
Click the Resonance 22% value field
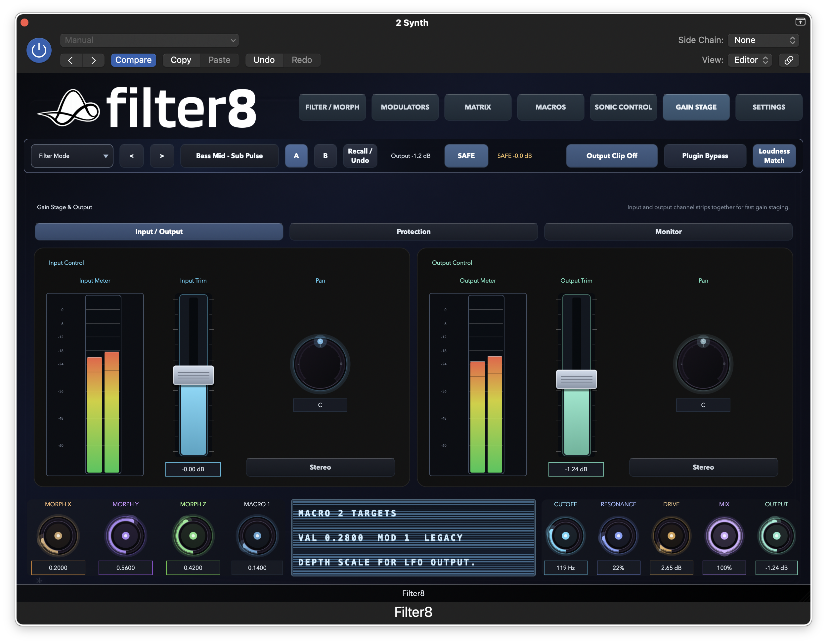(618, 568)
